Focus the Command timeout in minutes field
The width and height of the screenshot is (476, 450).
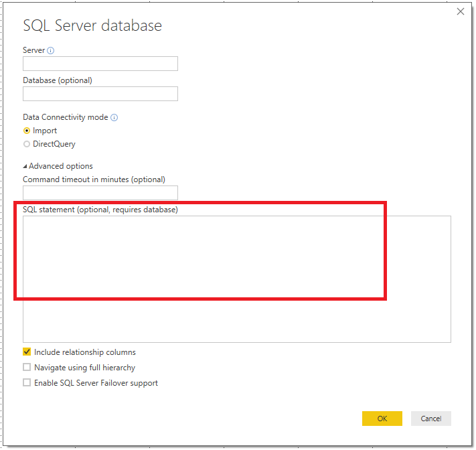pyautogui.click(x=100, y=192)
